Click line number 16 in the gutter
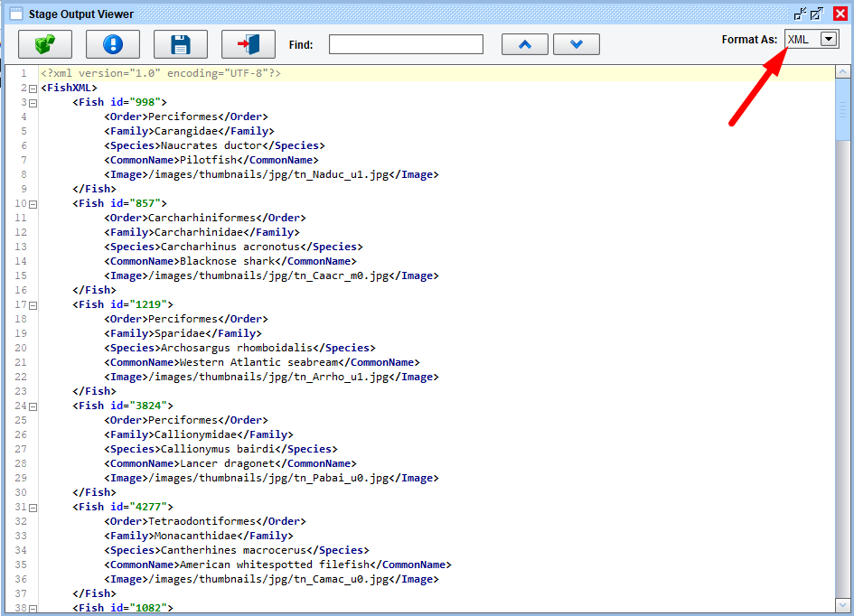 point(21,290)
